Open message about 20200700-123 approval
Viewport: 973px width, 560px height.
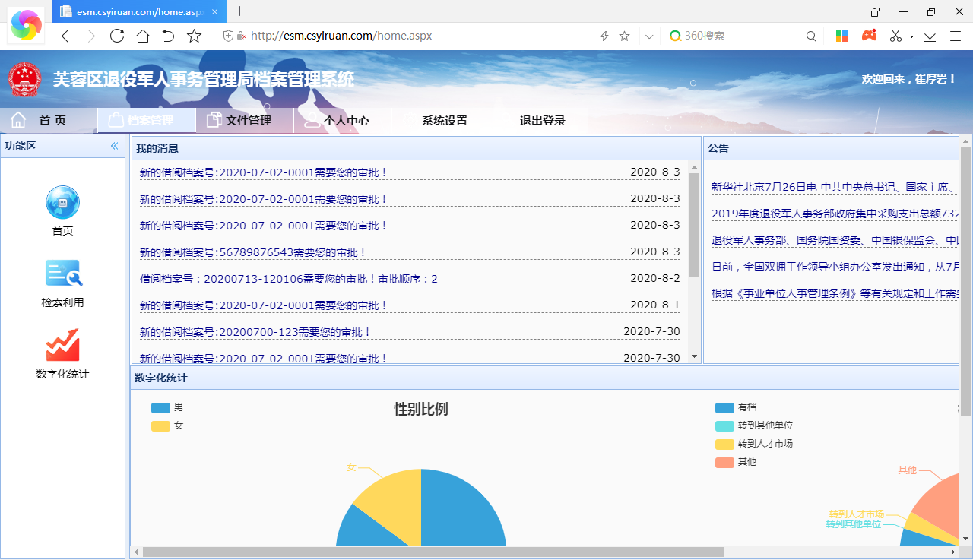point(255,332)
